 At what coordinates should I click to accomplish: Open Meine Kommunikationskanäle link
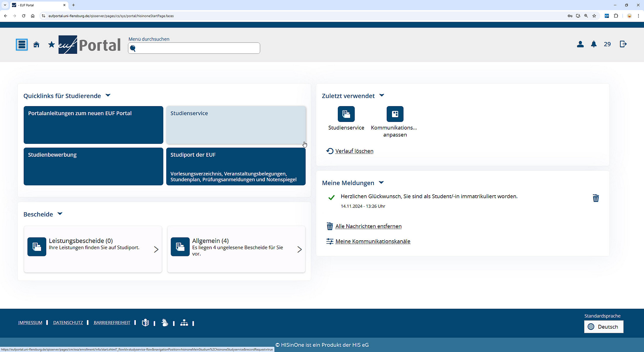pos(373,241)
